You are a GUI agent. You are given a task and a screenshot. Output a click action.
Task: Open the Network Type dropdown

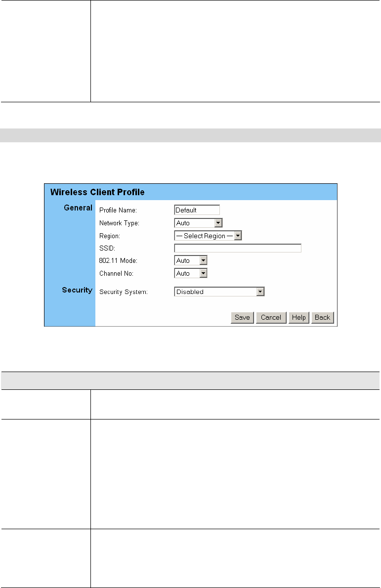pos(198,223)
